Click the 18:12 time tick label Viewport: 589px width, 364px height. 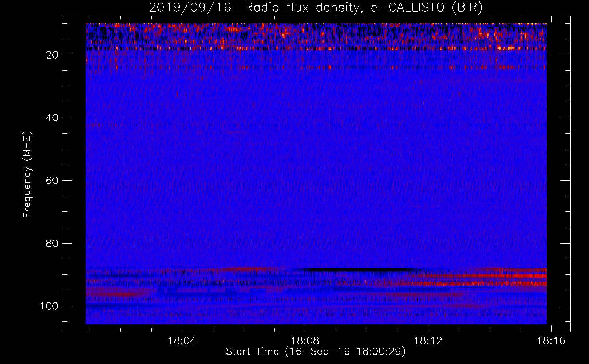point(428,341)
